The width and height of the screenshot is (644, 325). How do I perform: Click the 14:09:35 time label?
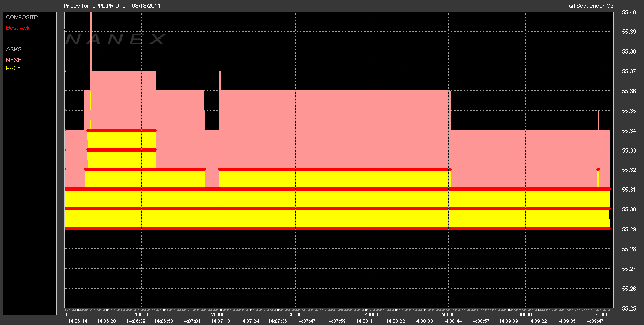[x=566, y=321]
